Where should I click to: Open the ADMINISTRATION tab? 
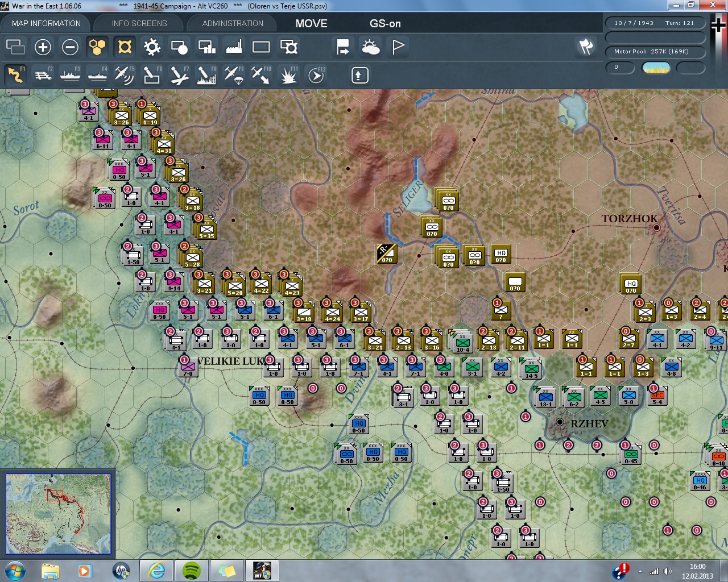coord(233,23)
